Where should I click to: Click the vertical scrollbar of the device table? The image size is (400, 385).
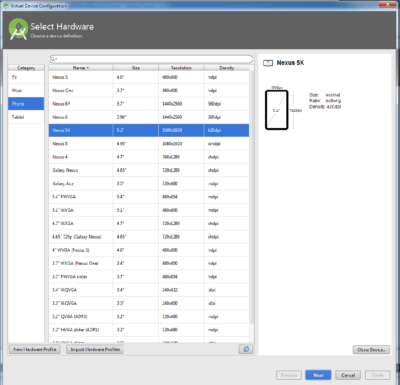(x=252, y=197)
